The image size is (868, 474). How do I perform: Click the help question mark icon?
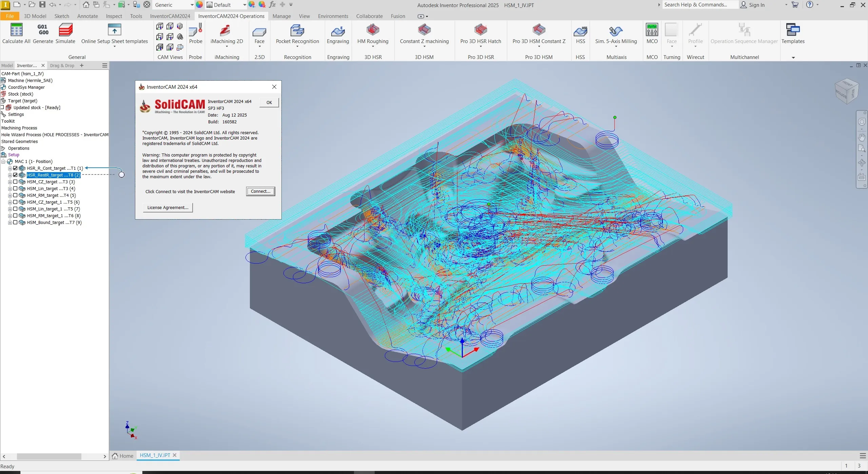click(x=810, y=5)
